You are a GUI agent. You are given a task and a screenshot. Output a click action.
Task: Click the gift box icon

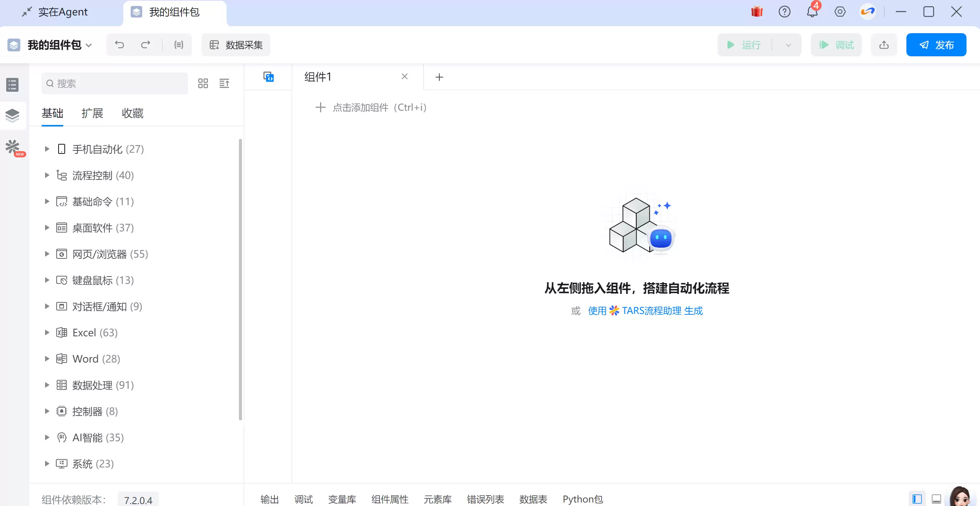[757, 12]
